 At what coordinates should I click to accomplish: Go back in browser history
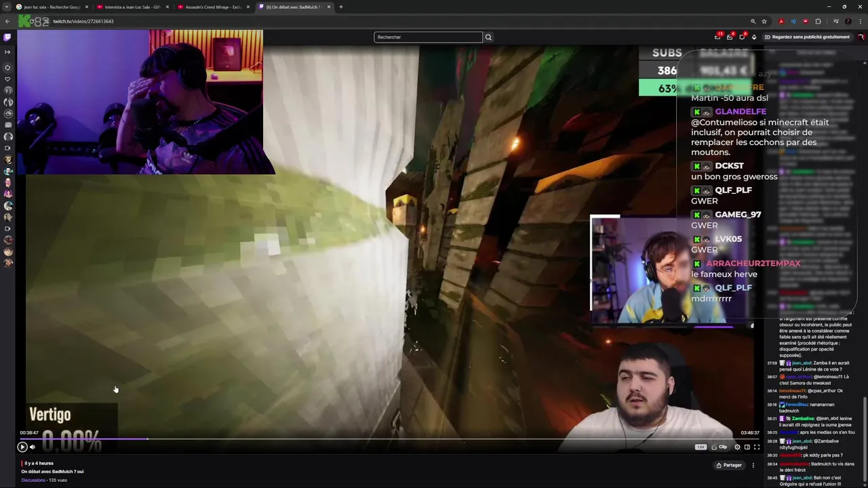coord(7,21)
